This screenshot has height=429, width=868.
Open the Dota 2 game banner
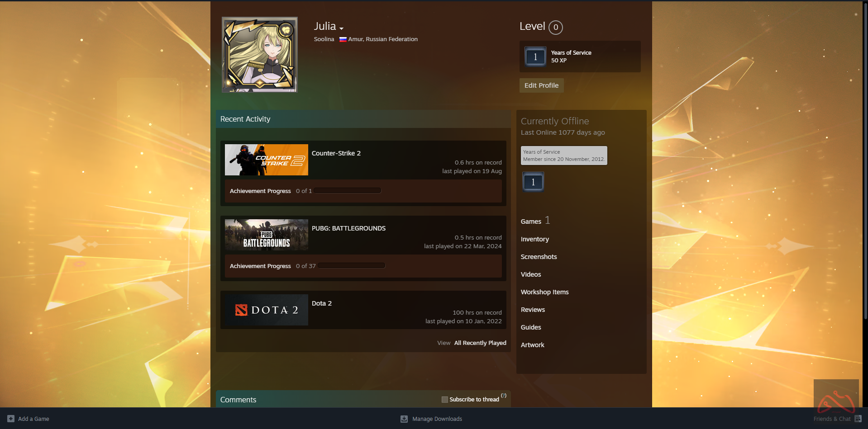coord(266,310)
